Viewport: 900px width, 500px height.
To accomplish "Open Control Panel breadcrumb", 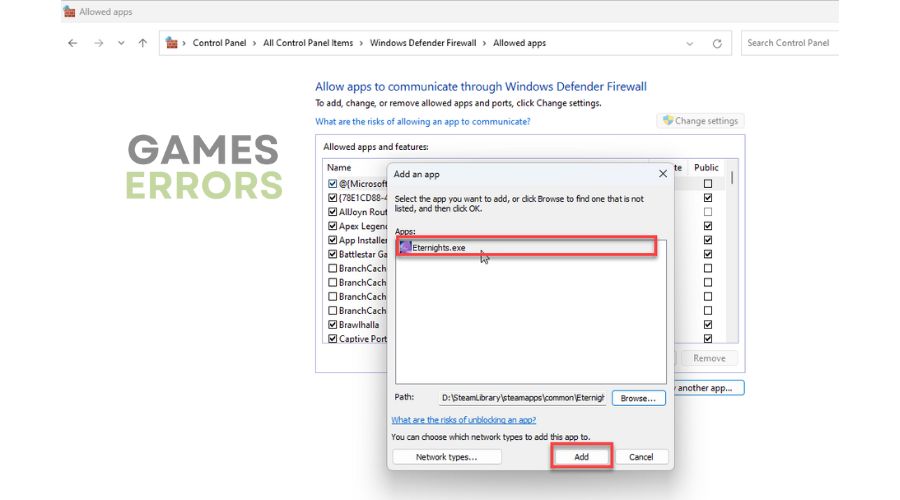I will click(219, 43).
